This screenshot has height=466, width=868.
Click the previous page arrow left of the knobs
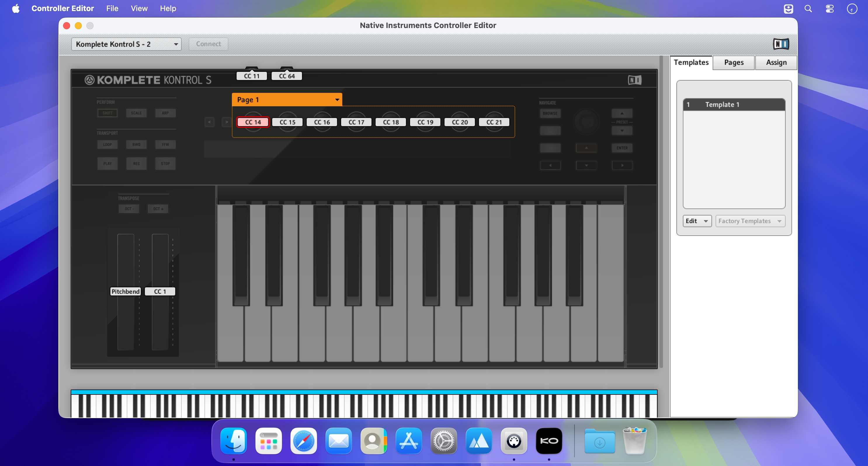209,122
